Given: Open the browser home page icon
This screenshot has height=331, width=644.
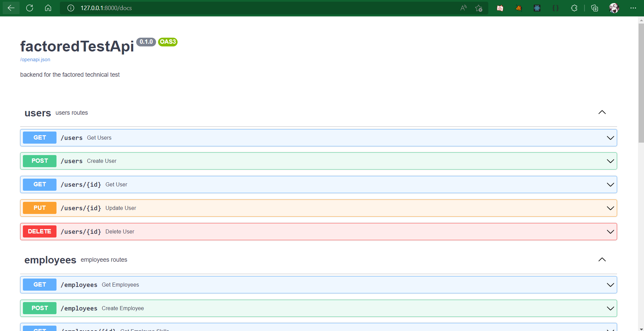Looking at the screenshot, I should (x=48, y=8).
